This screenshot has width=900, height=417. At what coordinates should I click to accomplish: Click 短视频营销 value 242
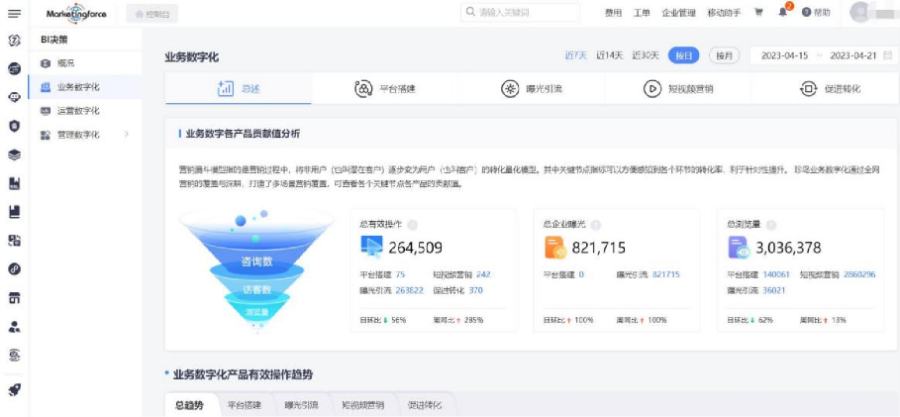click(x=483, y=275)
